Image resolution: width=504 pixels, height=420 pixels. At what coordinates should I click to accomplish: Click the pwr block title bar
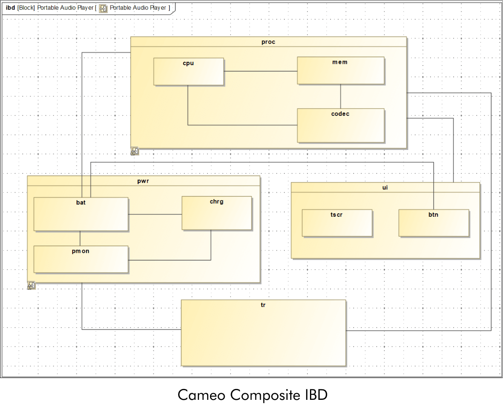(143, 181)
